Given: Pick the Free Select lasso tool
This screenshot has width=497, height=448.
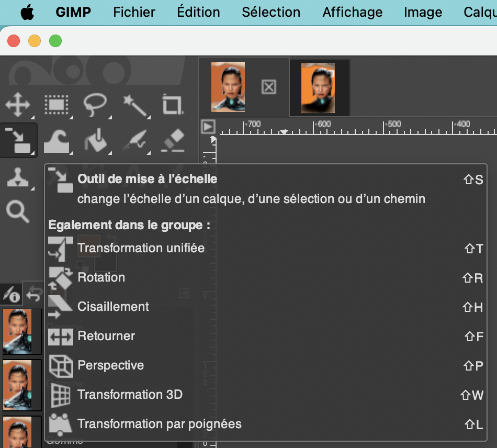Looking at the screenshot, I should coord(95,105).
